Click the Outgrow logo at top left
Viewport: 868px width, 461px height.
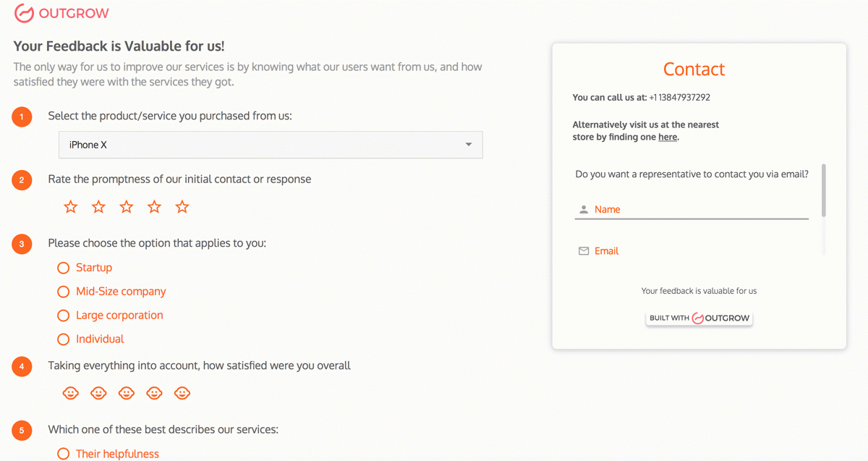61,14
